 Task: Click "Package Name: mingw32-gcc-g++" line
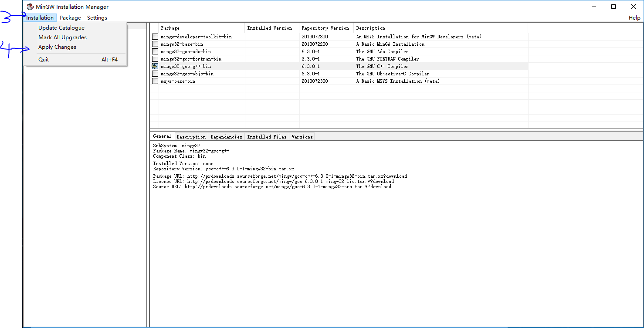[x=191, y=151]
